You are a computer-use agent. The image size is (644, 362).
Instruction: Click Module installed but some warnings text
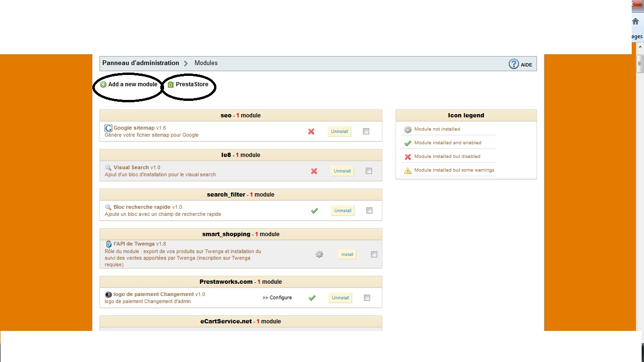454,170
